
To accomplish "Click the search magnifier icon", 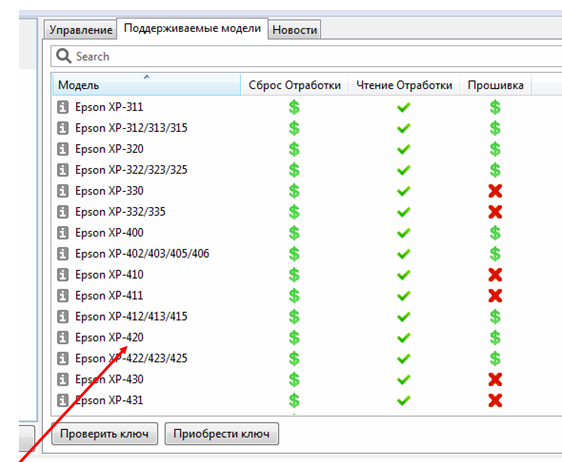I will tap(63, 56).
